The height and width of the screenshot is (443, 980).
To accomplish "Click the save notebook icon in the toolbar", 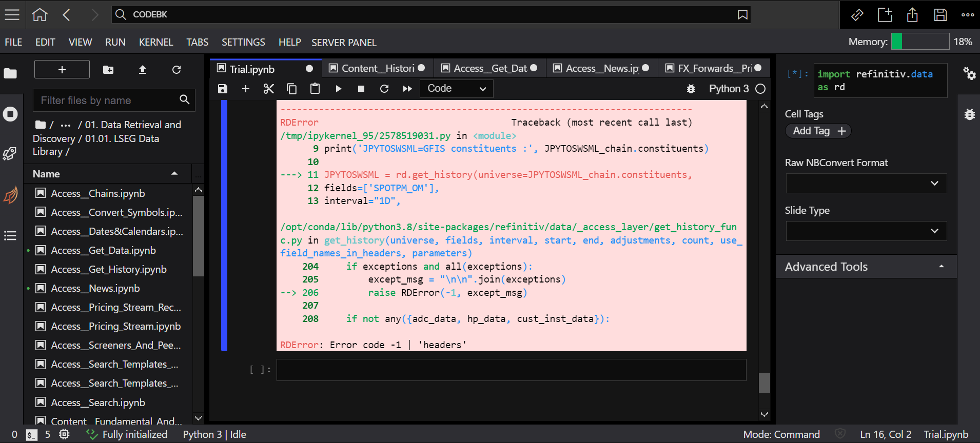I will point(222,89).
